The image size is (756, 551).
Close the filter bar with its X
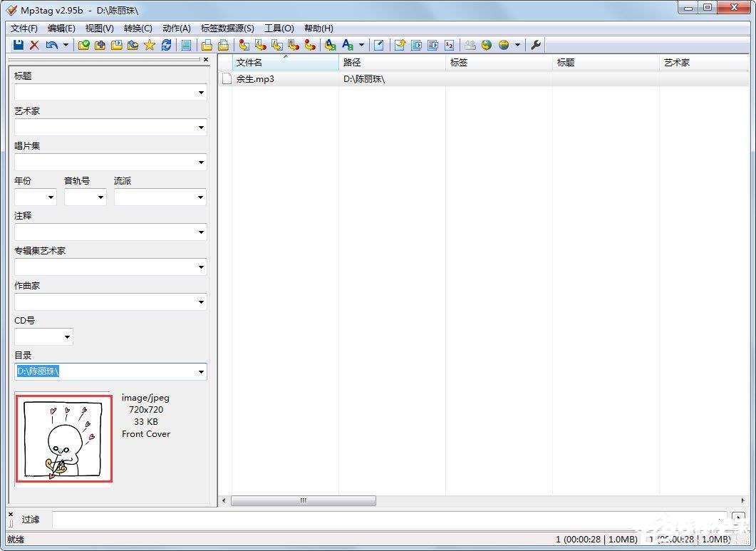coord(11,515)
